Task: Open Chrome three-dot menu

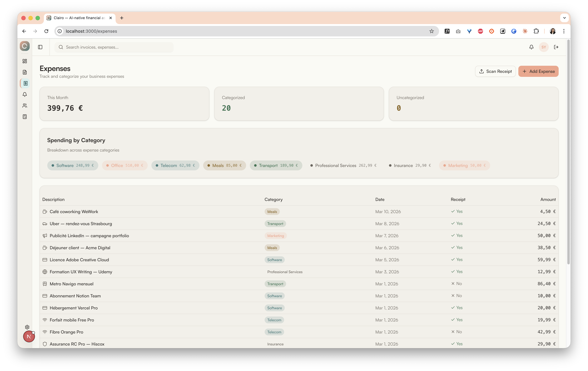Action: click(x=564, y=31)
